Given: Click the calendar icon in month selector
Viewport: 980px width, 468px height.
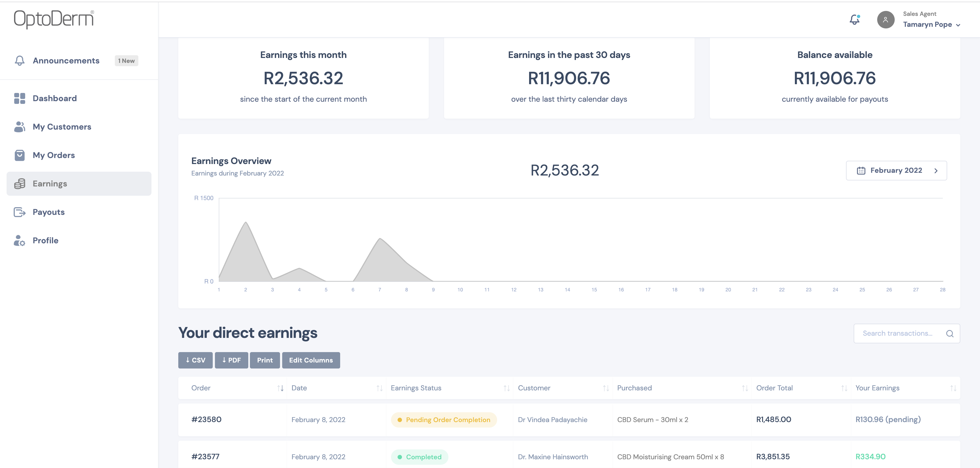Looking at the screenshot, I should pos(861,171).
